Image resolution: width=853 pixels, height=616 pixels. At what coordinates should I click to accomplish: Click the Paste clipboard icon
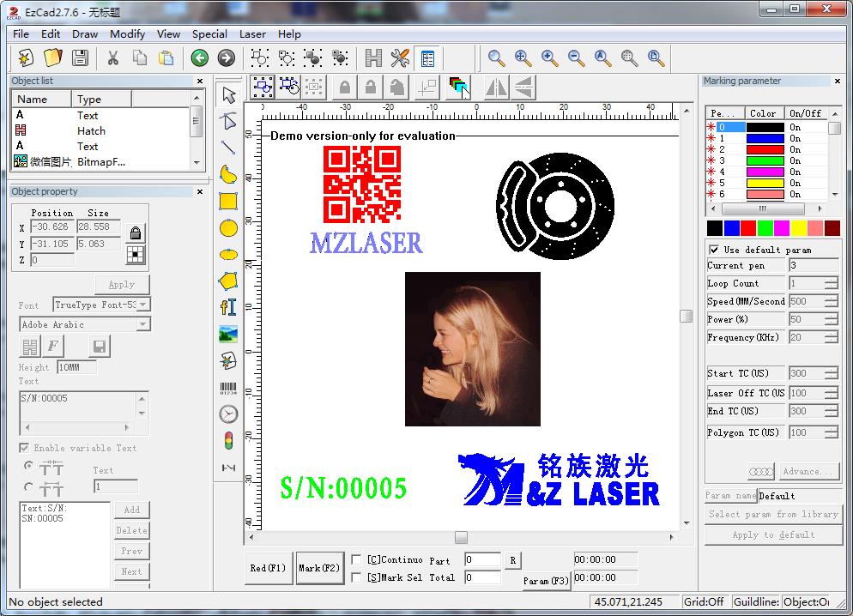[166, 57]
